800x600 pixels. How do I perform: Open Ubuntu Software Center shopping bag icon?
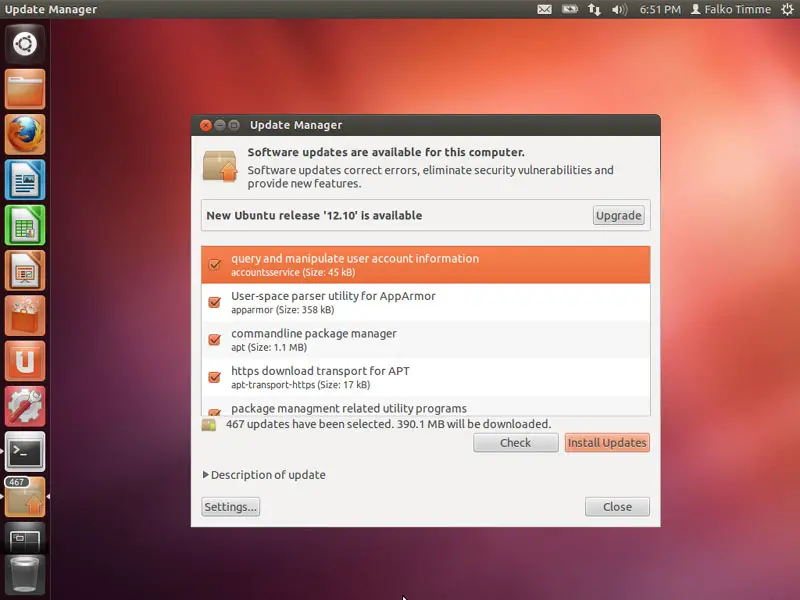(24, 316)
